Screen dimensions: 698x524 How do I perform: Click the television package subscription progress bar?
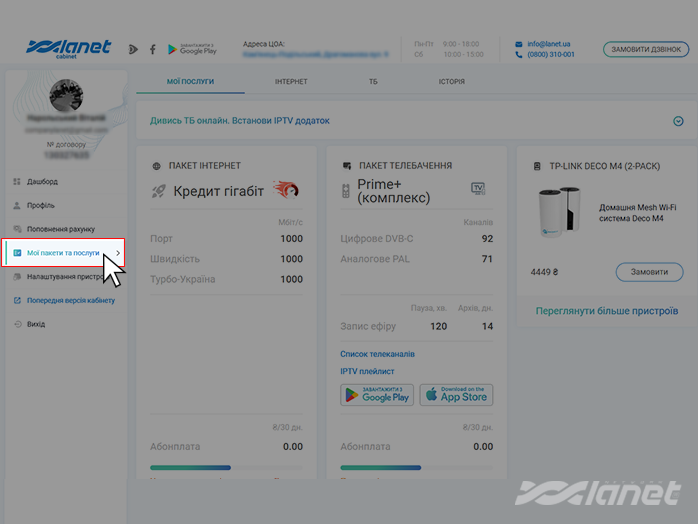coord(417,467)
